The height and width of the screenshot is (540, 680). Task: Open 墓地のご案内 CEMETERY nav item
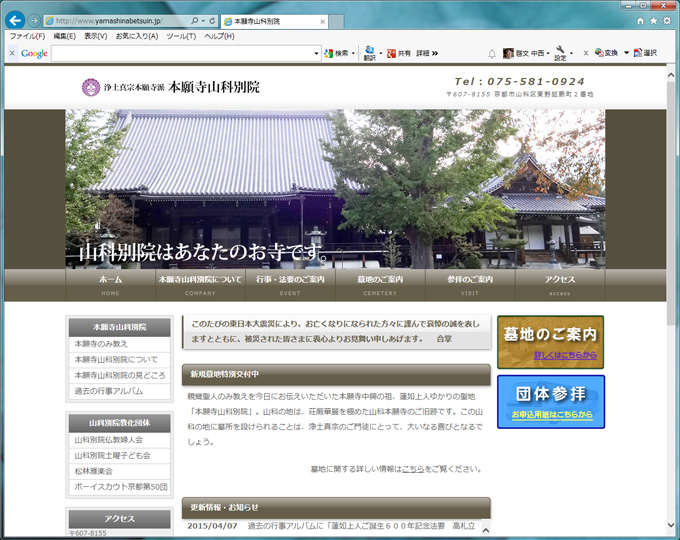click(x=380, y=285)
